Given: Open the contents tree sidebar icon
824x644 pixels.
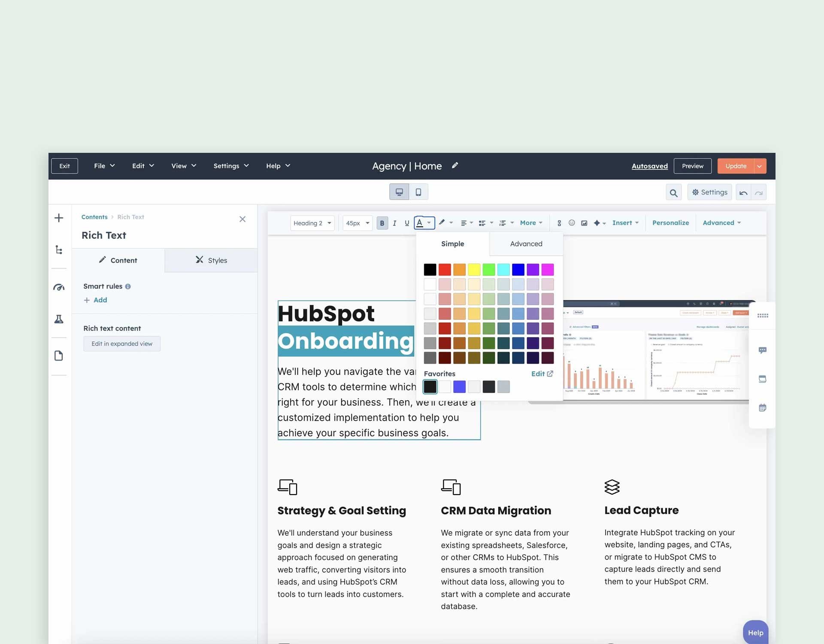Looking at the screenshot, I should [59, 250].
